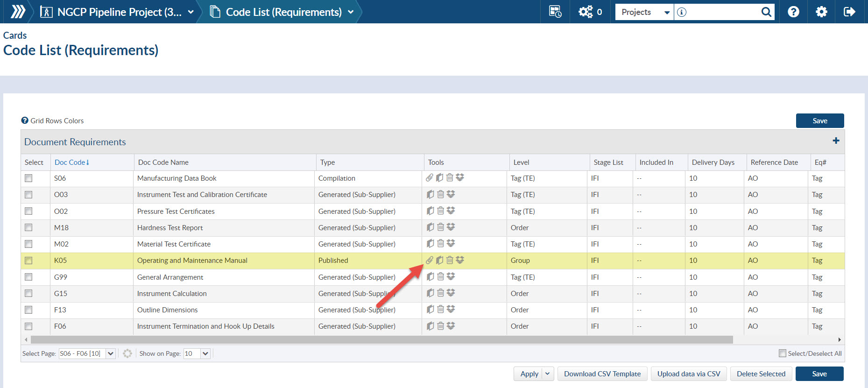Click Delete Selected button
868x388 pixels.
[x=761, y=374]
